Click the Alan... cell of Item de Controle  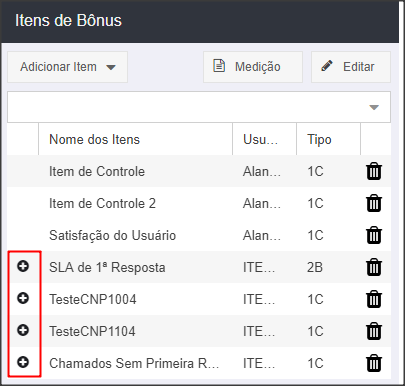click(262, 171)
